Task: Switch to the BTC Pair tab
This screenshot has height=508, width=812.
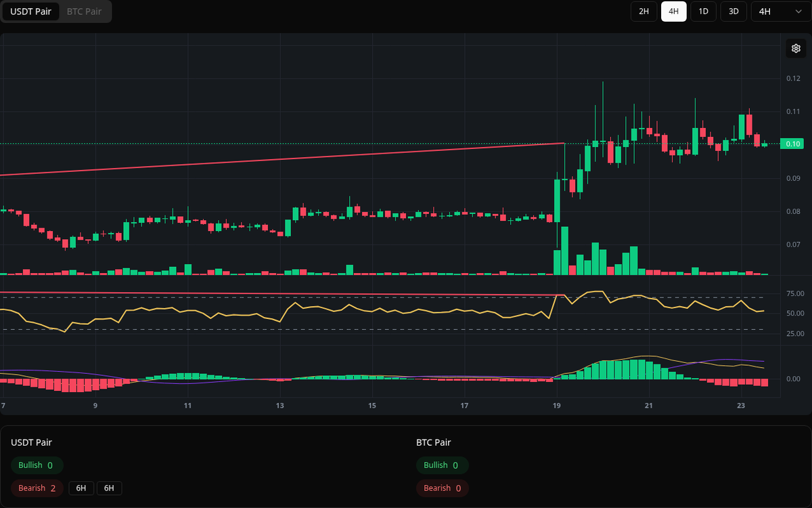Action: tap(83, 12)
